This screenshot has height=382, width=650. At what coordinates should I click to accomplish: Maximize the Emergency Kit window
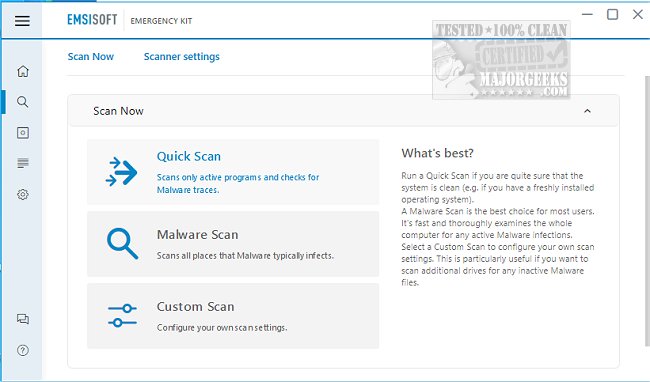(612, 15)
